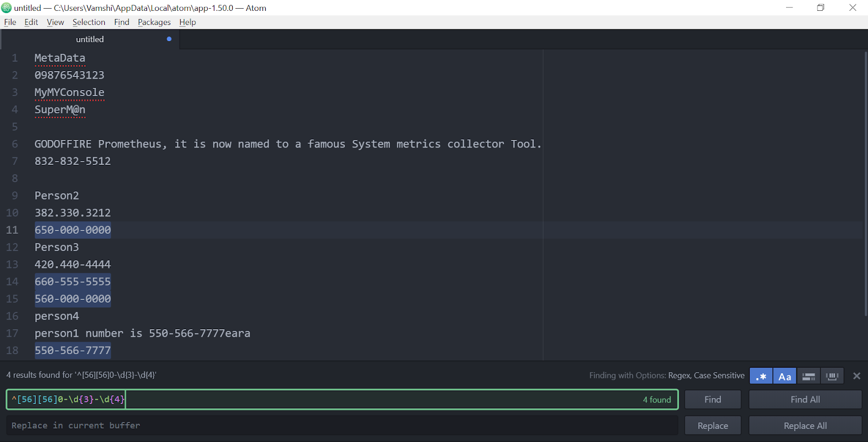Open the Edit menu
Image resolution: width=868 pixels, height=442 pixels.
pyautogui.click(x=31, y=22)
